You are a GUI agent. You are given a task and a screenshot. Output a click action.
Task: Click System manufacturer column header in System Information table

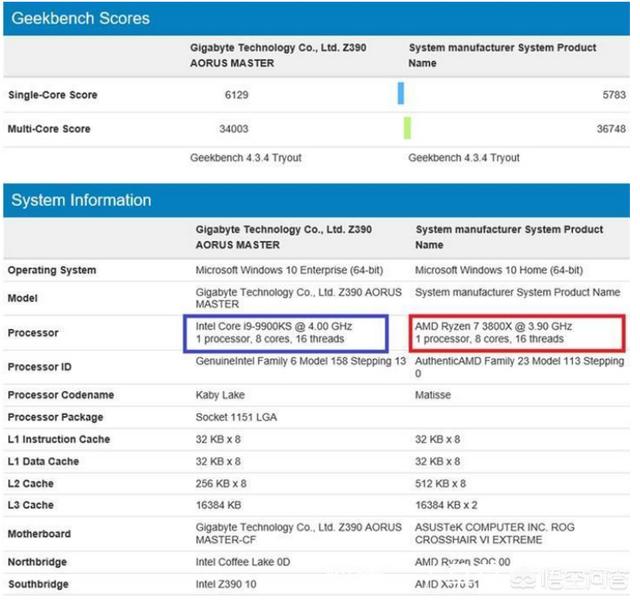click(509, 237)
